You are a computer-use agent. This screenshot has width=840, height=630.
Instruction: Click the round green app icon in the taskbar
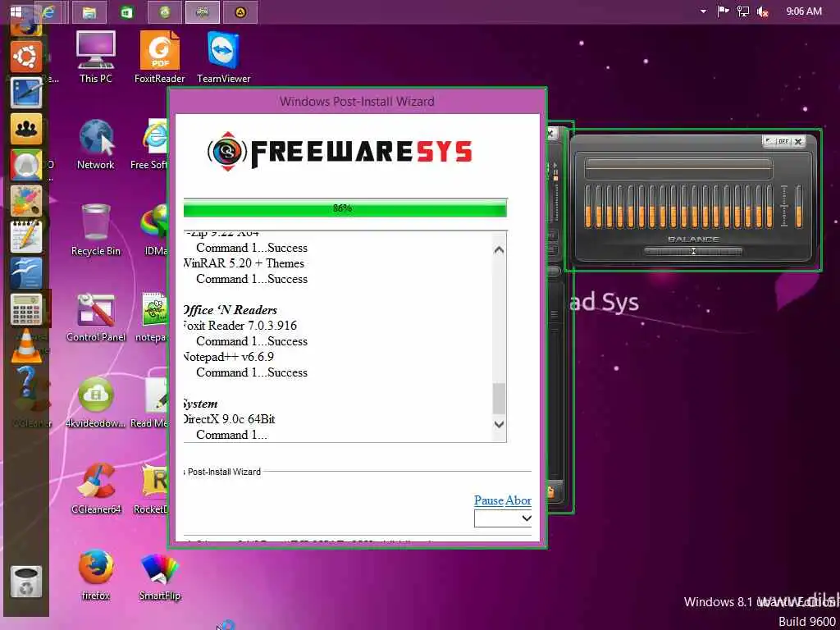[164, 11]
